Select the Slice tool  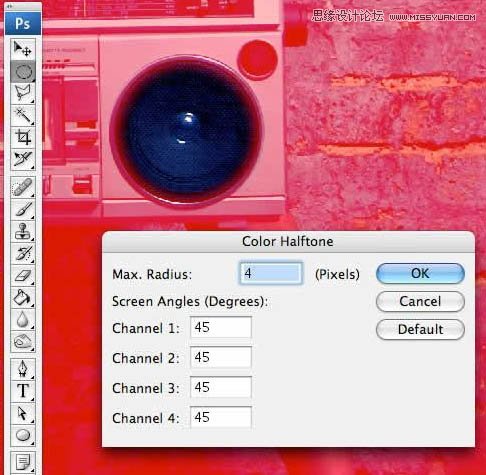click(x=23, y=159)
